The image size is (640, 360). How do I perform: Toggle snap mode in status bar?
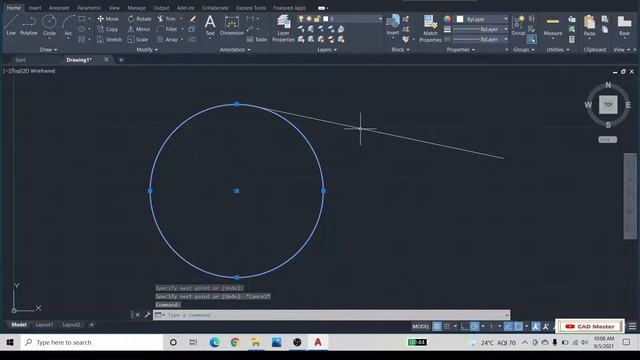pos(447,326)
